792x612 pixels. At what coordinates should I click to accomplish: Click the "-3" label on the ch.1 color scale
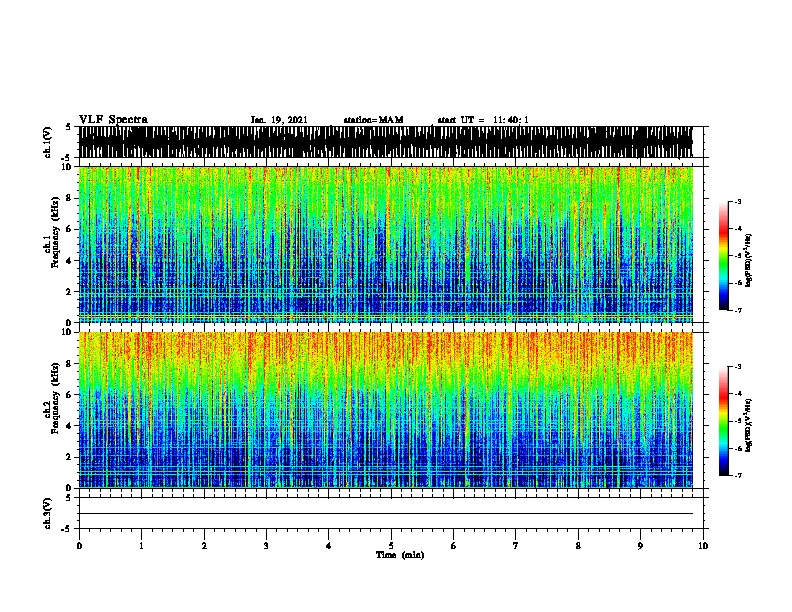click(x=737, y=201)
